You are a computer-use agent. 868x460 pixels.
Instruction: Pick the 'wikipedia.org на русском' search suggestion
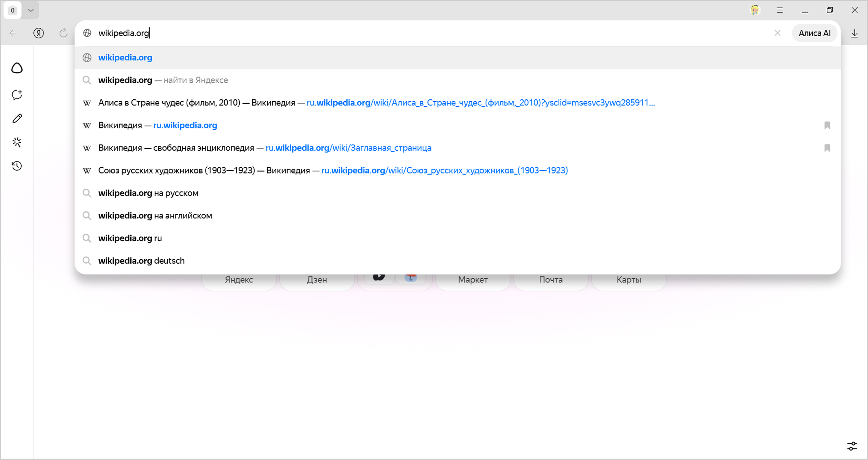pos(458,193)
